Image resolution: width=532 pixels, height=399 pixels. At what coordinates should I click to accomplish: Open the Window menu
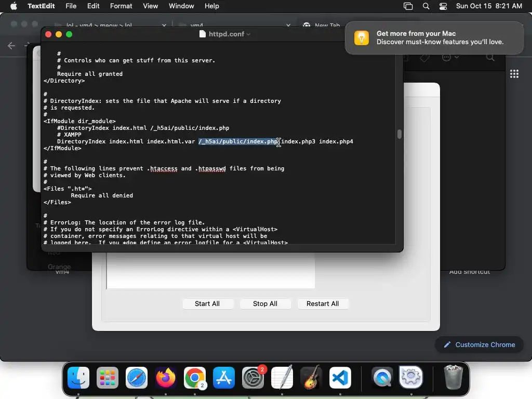coord(181,6)
